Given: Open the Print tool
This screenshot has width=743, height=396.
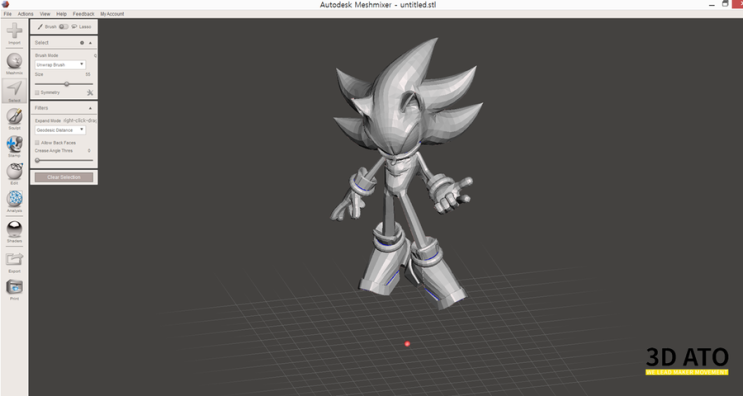Looking at the screenshot, I should 14,287.
